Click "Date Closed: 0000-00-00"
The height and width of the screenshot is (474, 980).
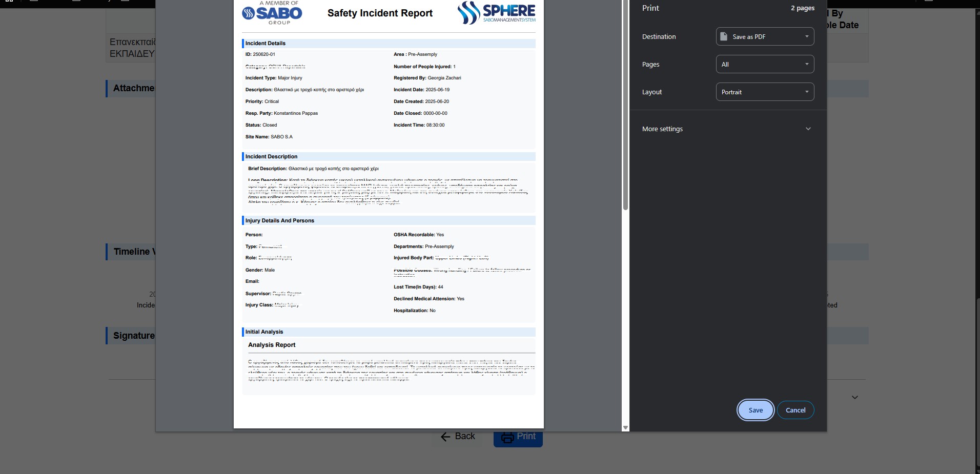tap(420, 113)
